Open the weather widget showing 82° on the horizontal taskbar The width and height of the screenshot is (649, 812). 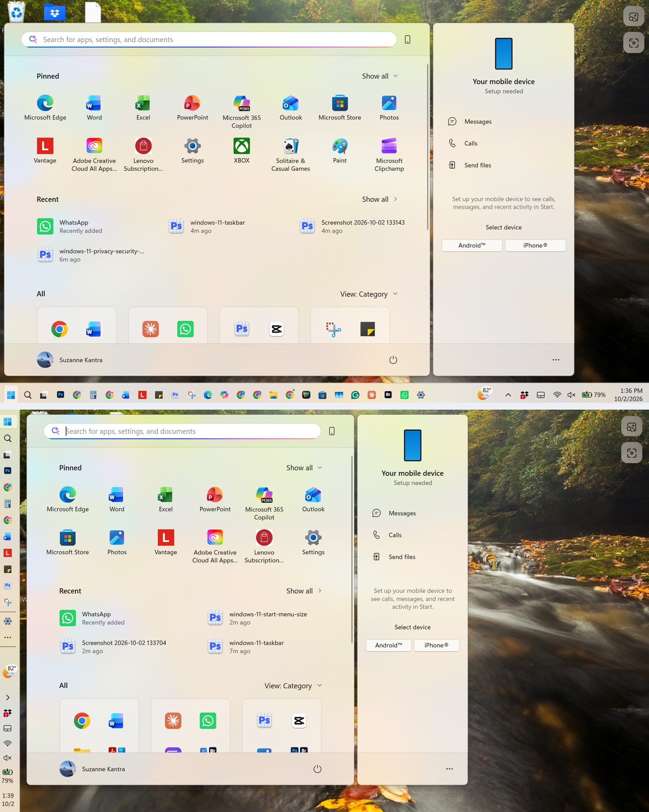(485, 394)
